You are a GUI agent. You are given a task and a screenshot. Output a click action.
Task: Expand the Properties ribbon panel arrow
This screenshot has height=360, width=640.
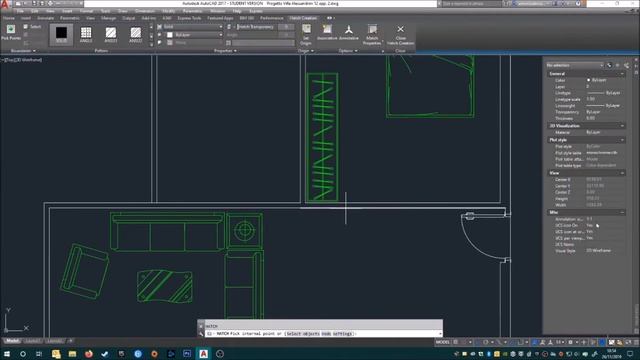(x=236, y=51)
